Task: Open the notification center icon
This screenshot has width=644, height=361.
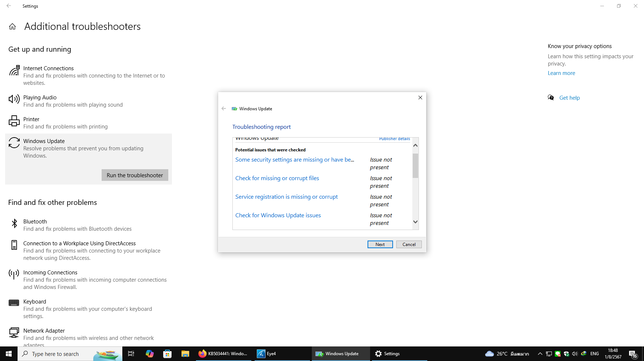Action: (633, 354)
